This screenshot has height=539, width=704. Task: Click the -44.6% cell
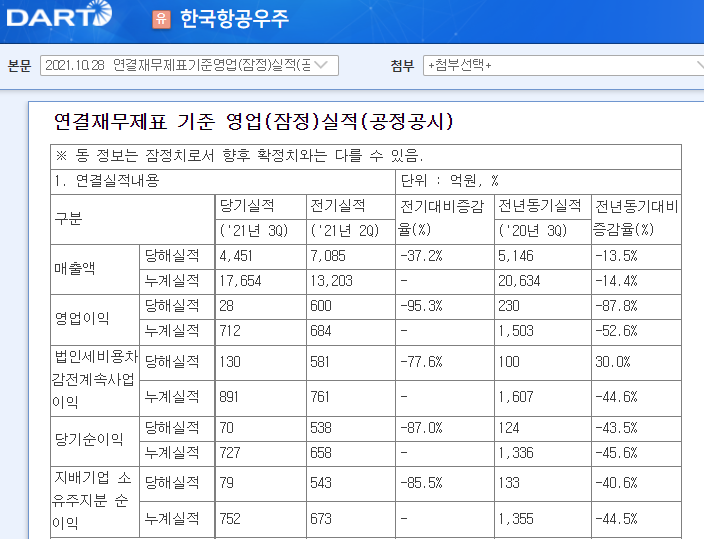(637, 398)
